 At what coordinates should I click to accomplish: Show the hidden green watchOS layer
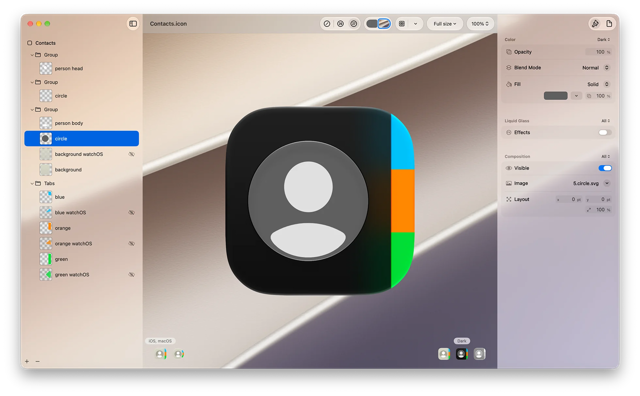131,275
